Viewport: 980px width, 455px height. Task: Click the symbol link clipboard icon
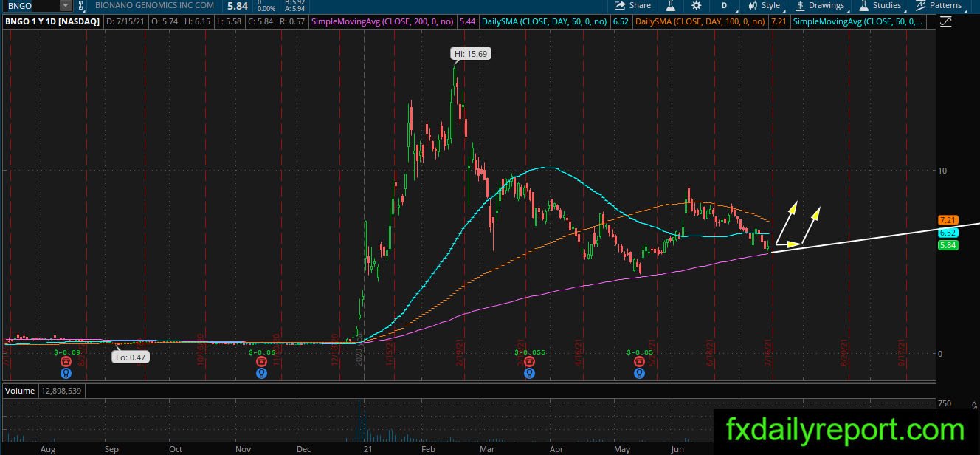[80, 5]
